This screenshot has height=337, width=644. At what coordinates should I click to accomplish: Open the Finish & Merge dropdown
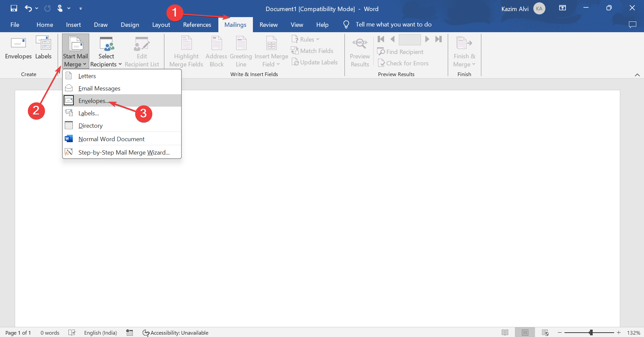464,51
